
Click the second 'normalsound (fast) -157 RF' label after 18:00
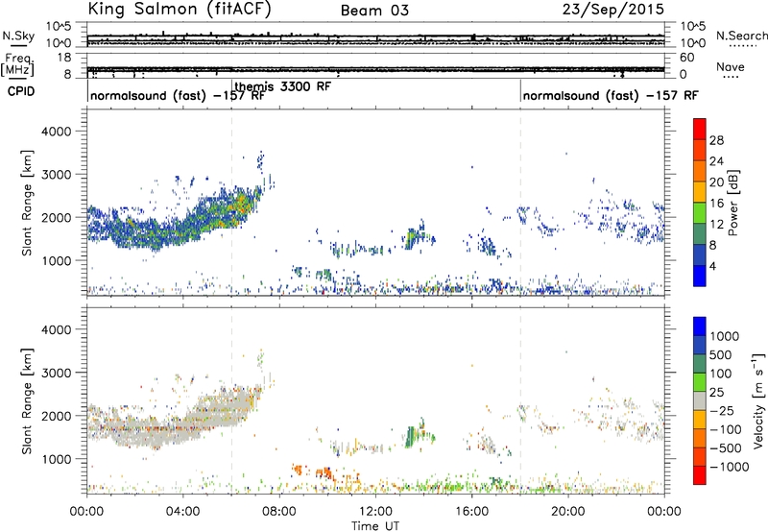[611, 95]
